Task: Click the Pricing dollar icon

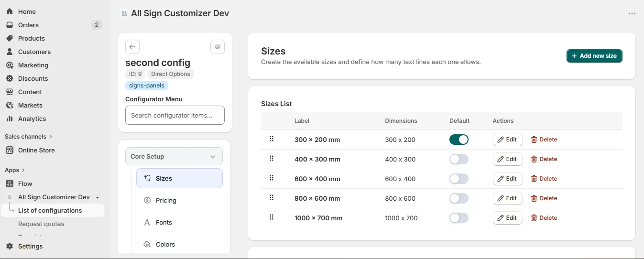Action: pyautogui.click(x=147, y=200)
